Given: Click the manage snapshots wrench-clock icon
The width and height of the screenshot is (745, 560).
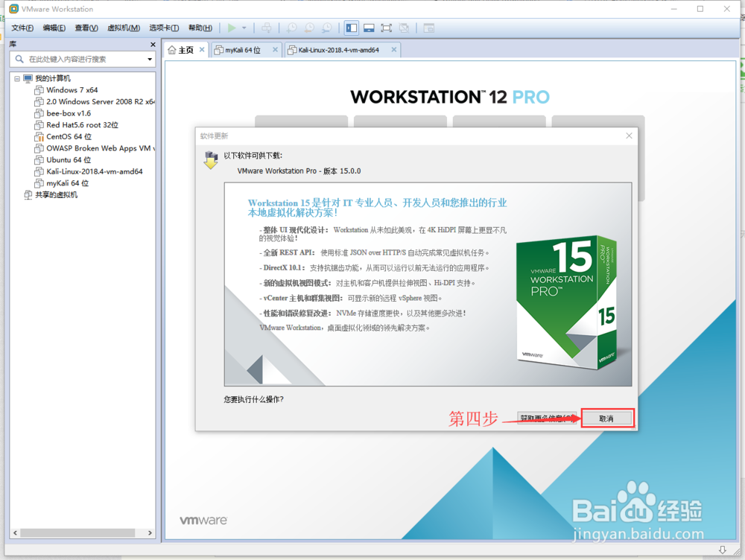Looking at the screenshot, I should (327, 28).
